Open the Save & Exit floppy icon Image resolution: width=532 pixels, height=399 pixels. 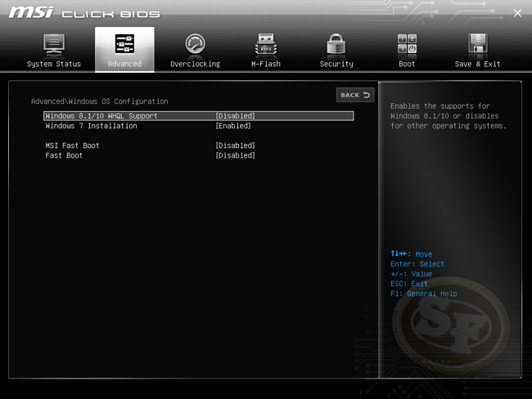click(477, 44)
